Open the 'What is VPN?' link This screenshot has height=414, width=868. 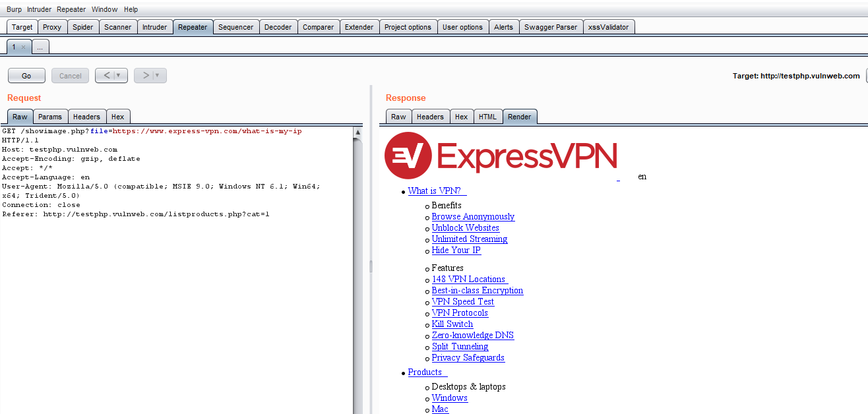pyautogui.click(x=437, y=191)
